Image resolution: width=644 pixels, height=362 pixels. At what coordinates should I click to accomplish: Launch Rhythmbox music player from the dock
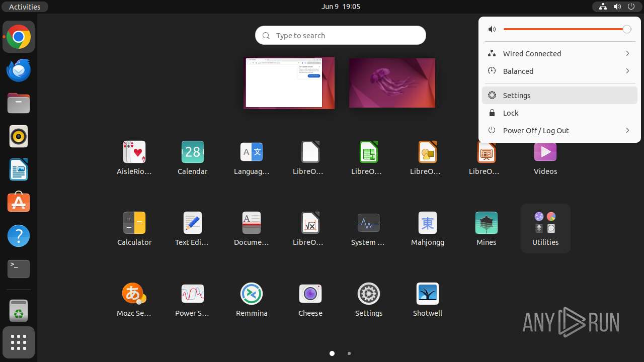tap(19, 136)
